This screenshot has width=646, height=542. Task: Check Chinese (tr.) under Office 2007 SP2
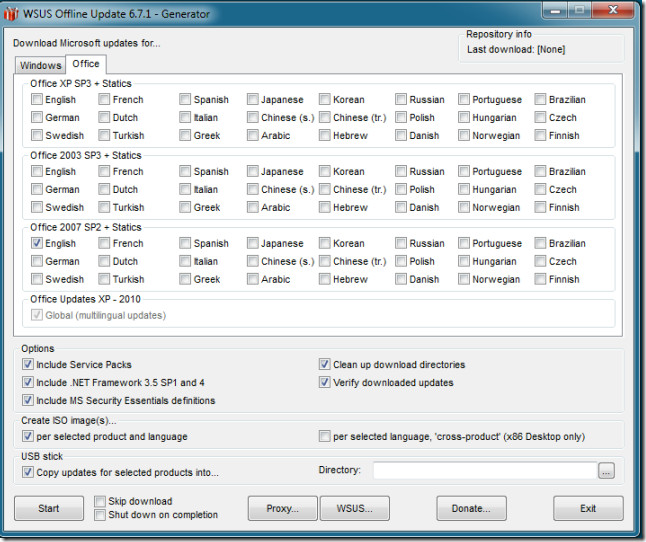325,261
